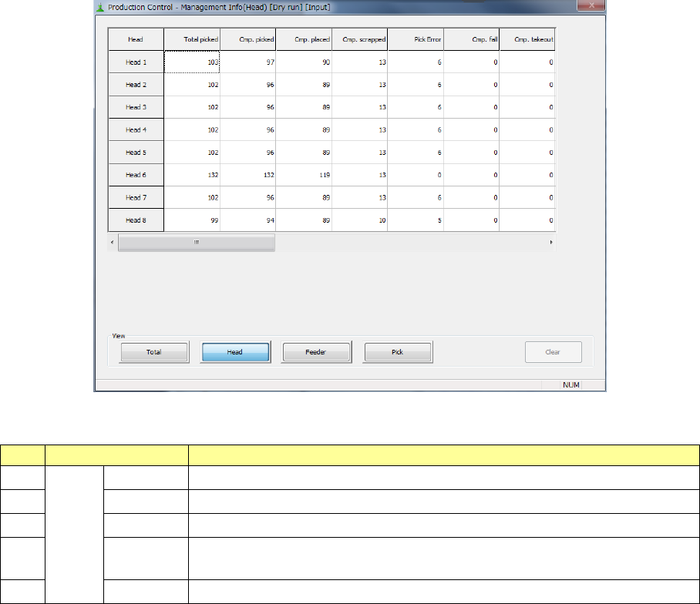Screen dimensions: 700x604
Task: Click the Cmp. fall column header
Action: [x=472, y=39]
